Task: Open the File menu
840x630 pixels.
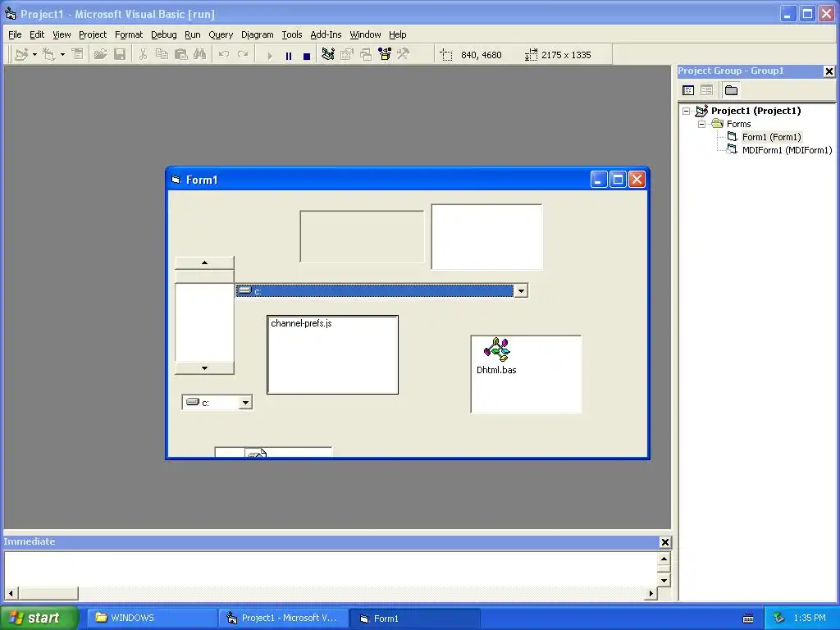Action: coord(15,34)
